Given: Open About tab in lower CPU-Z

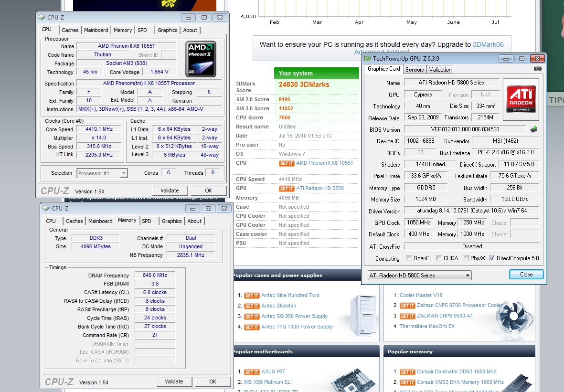Looking at the screenshot, I should (x=194, y=221).
